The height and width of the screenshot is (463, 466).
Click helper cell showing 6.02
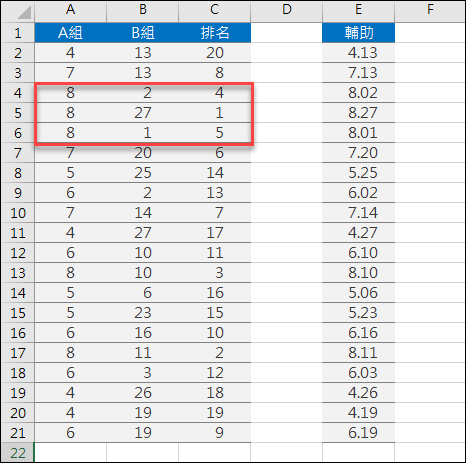(359, 193)
